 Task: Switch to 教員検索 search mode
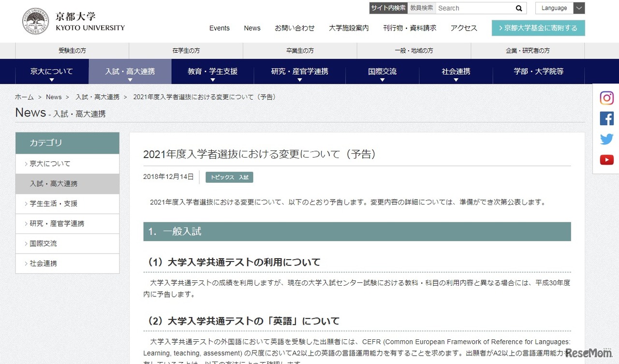pyautogui.click(x=421, y=8)
